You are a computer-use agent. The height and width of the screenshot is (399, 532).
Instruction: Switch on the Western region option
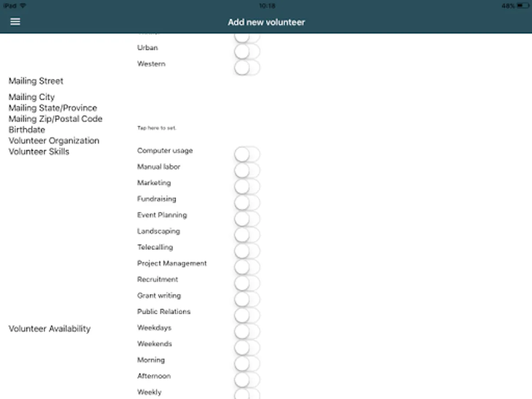247,67
